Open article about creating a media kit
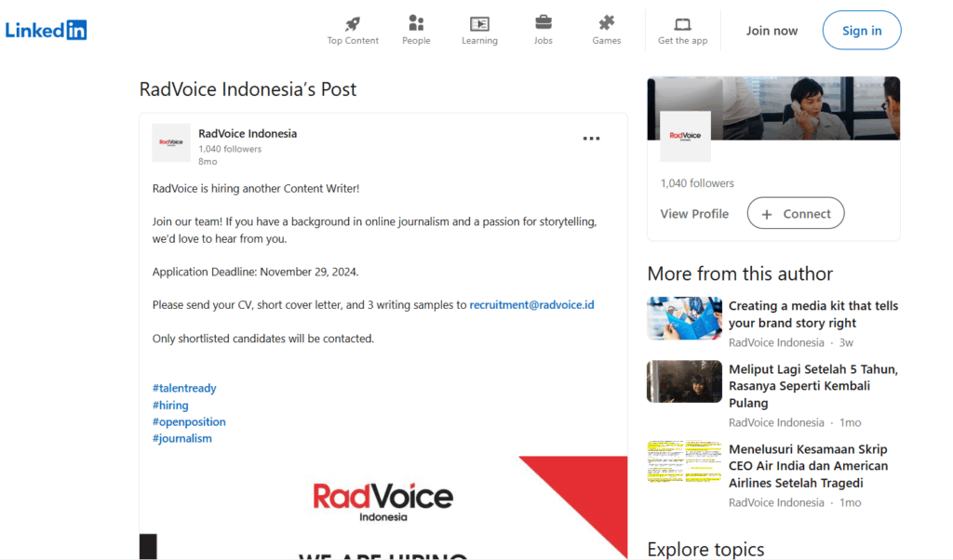 click(813, 314)
